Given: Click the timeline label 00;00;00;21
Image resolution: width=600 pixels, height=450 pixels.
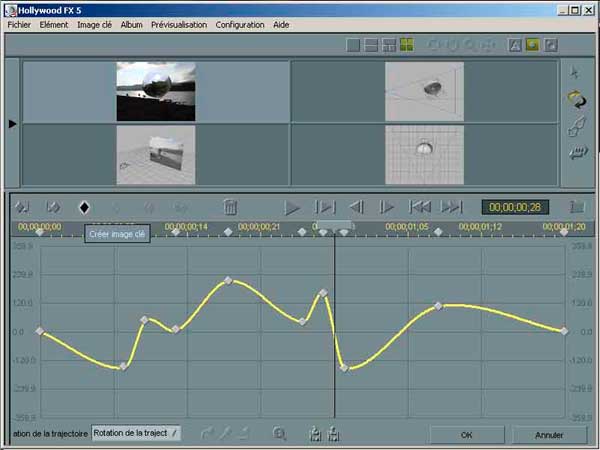Looking at the screenshot, I should [259, 227].
